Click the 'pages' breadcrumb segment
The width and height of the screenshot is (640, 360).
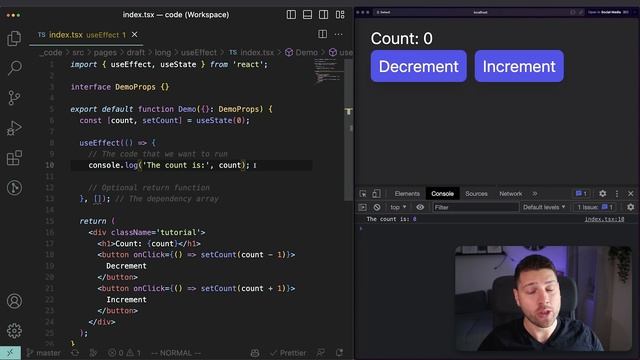click(x=105, y=53)
